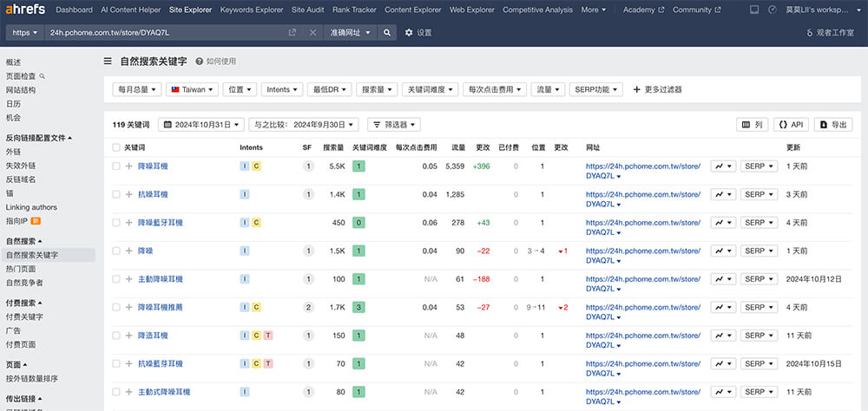Click plus icon for 降噪 row

[x=129, y=251]
